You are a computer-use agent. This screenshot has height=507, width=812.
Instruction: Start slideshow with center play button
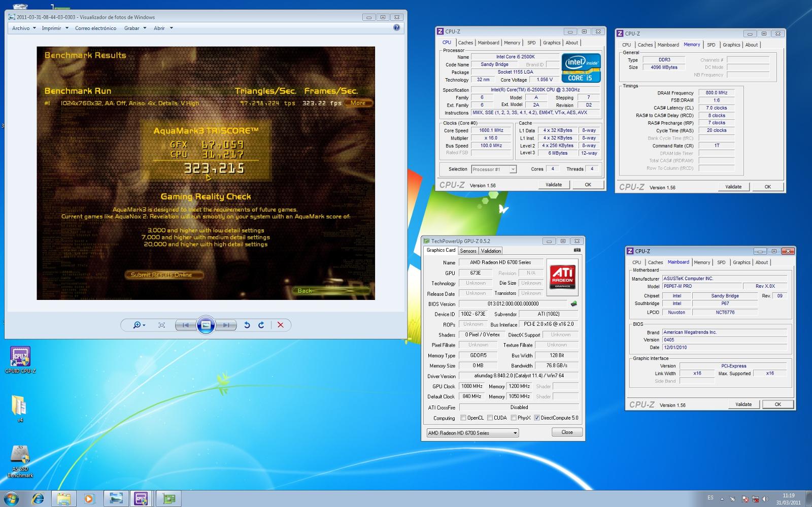click(206, 325)
